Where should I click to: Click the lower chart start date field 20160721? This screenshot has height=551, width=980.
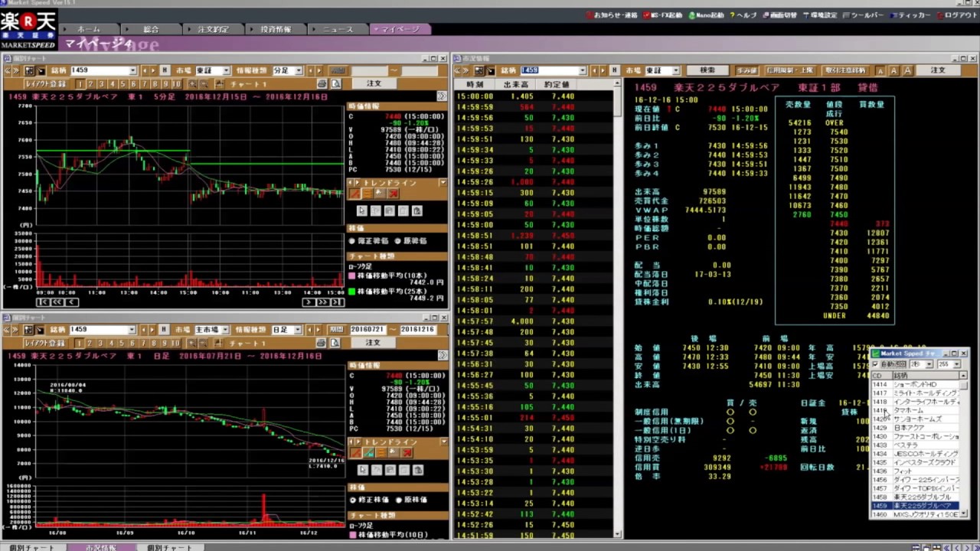[x=367, y=329]
